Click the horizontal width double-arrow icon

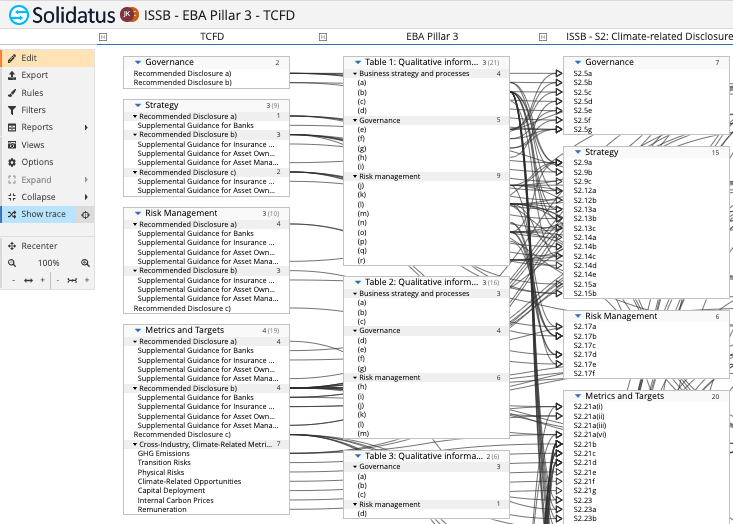[x=29, y=280]
